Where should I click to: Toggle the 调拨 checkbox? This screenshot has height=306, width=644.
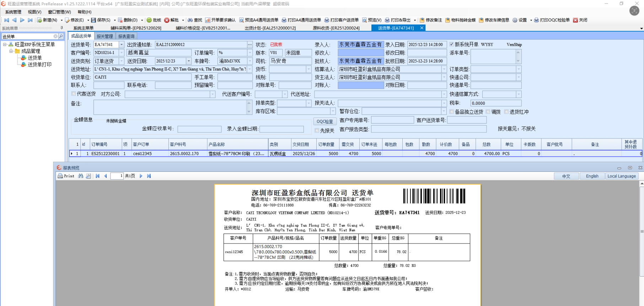(x=488, y=112)
